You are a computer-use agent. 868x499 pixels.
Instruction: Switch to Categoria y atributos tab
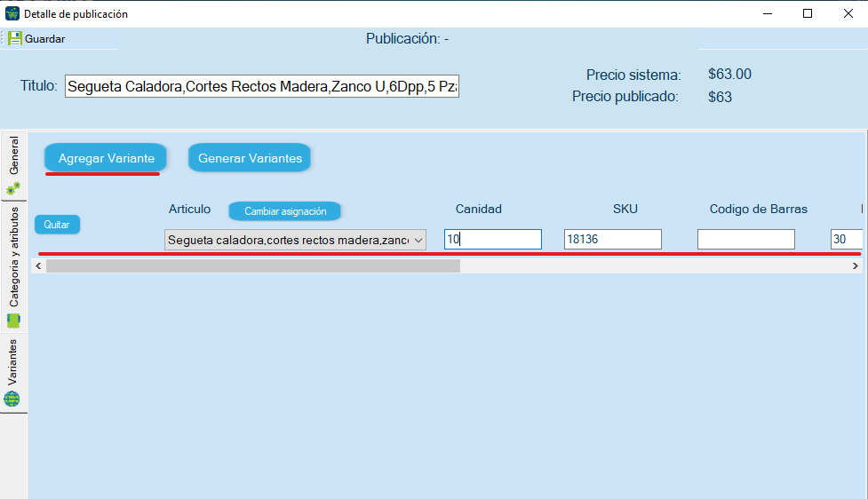(x=13, y=267)
